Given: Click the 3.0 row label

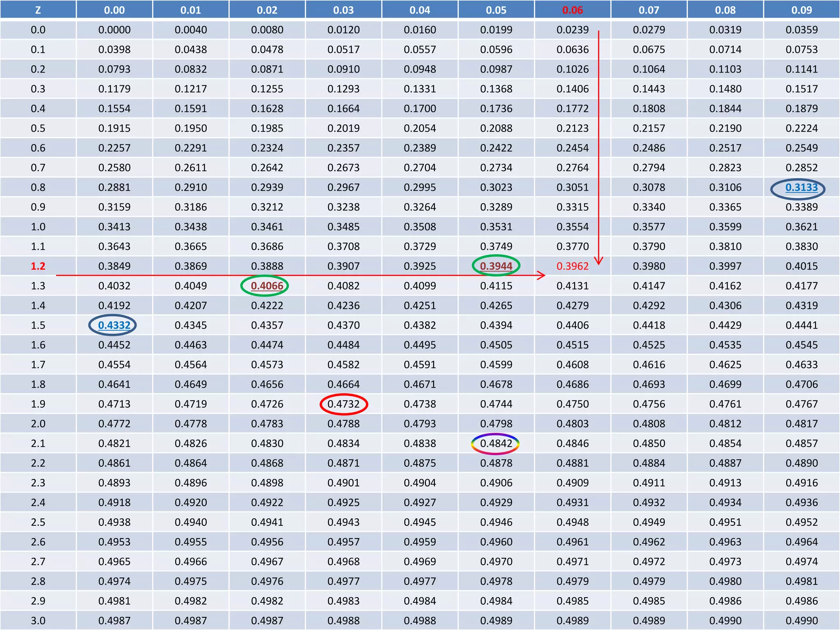Looking at the screenshot, I should point(38,621).
